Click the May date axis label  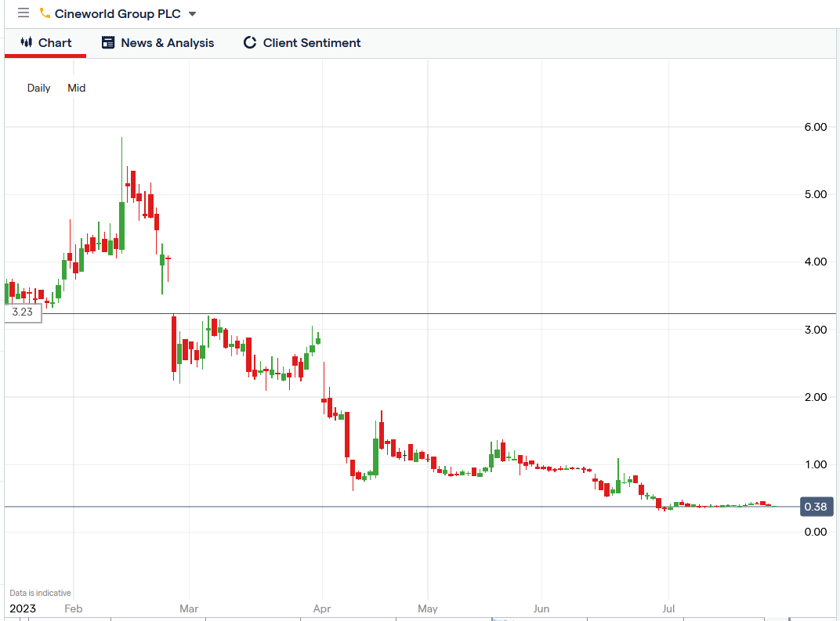pyautogui.click(x=428, y=608)
